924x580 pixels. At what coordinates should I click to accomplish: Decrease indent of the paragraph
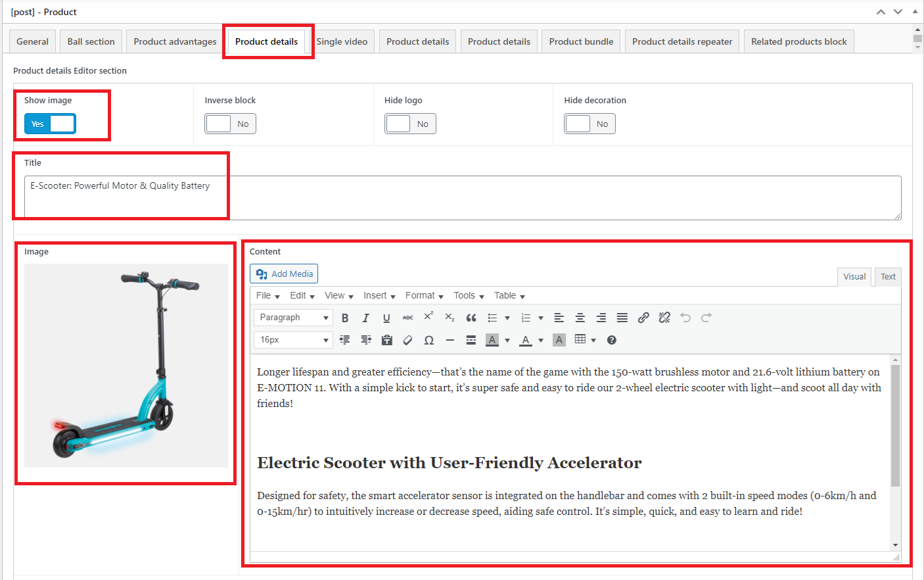coord(344,340)
